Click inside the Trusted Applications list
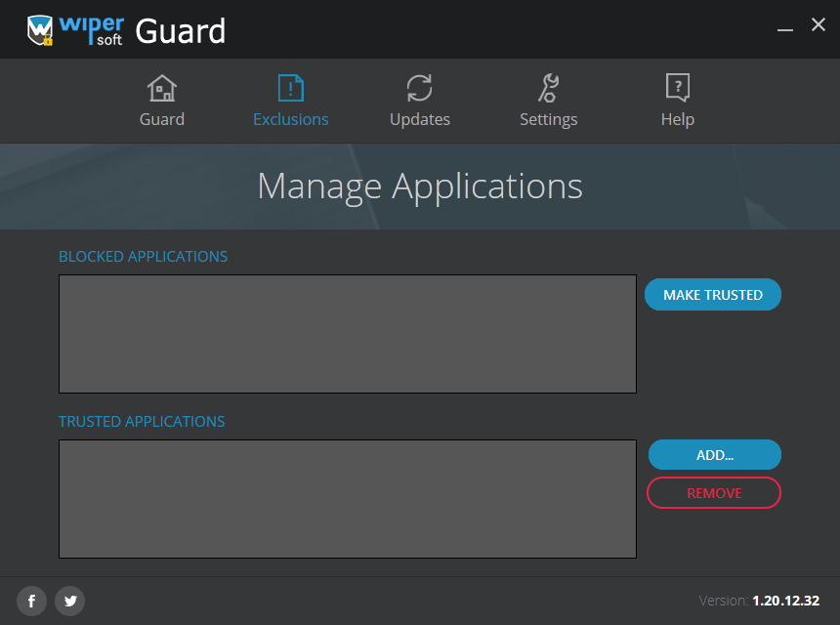The width and height of the screenshot is (840, 625). (348, 499)
